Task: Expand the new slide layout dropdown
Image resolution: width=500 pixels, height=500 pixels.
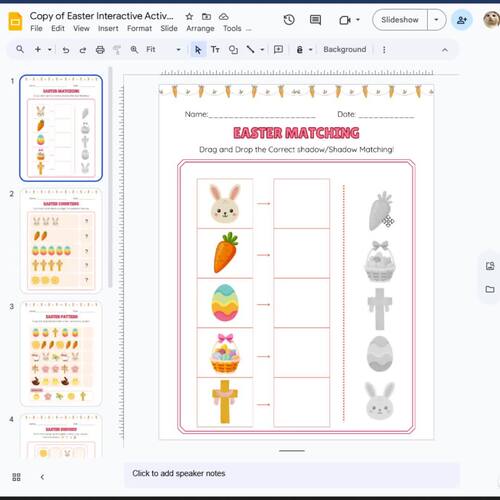Action: [50, 50]
